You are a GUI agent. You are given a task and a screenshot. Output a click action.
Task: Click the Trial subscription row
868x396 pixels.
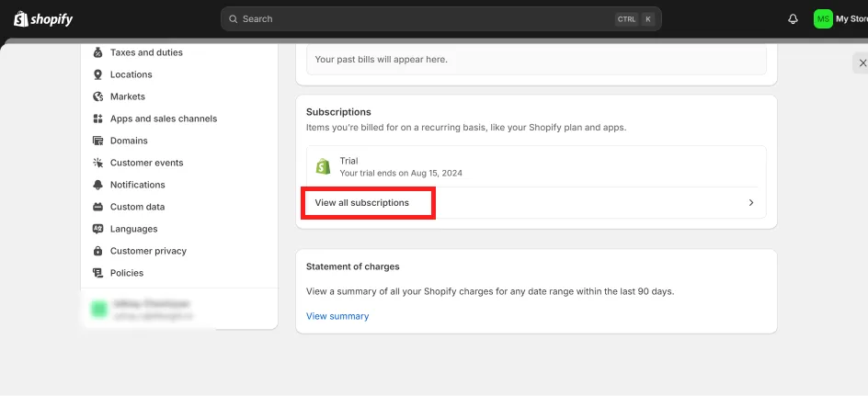pyautogui.click(x=536, y=166)
